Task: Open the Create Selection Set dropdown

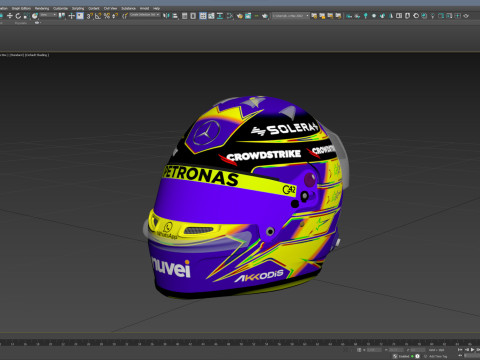Action: tap(145, 15)
